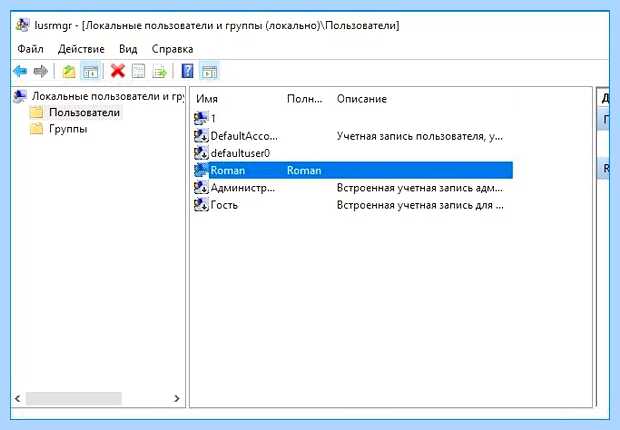Click the DefaultAccount user icon
This screenshot has height=430, width=620.
point(201,136)
